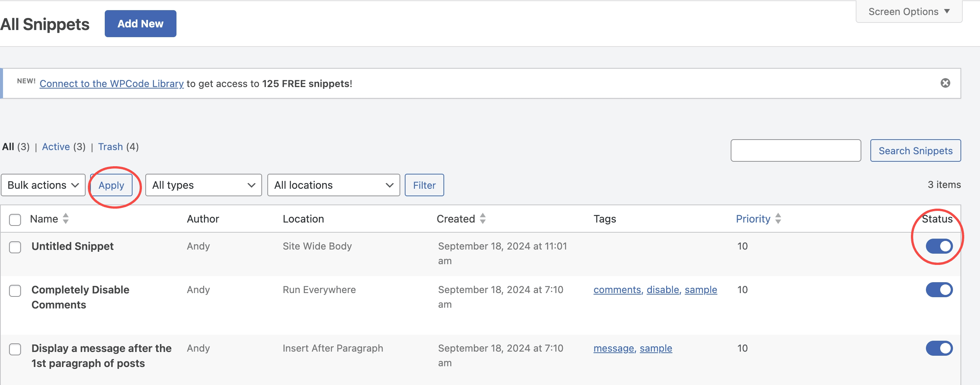Screen dimensions: 980x385
Task: Expand the All types dropdown
Action: point(204,185)
